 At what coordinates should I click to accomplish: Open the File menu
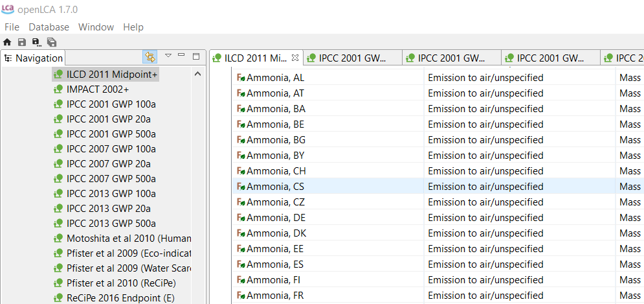click(12, 27)
